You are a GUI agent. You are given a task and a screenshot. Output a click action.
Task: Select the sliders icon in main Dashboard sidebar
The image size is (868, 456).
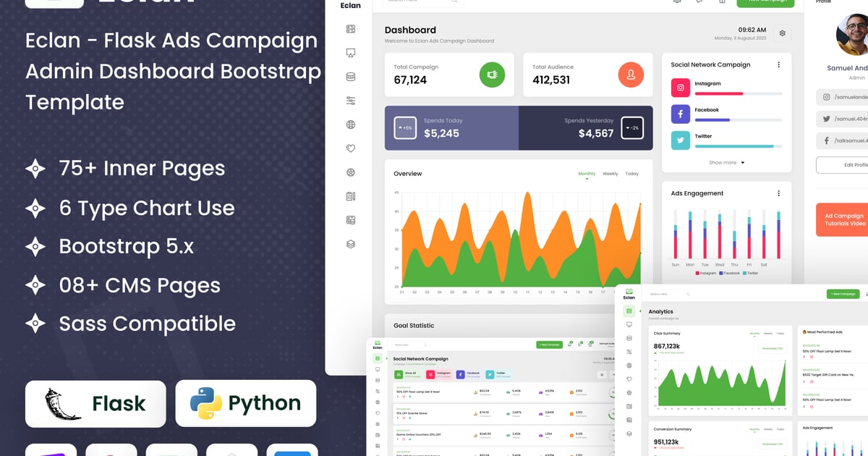[x=351, y=101]
